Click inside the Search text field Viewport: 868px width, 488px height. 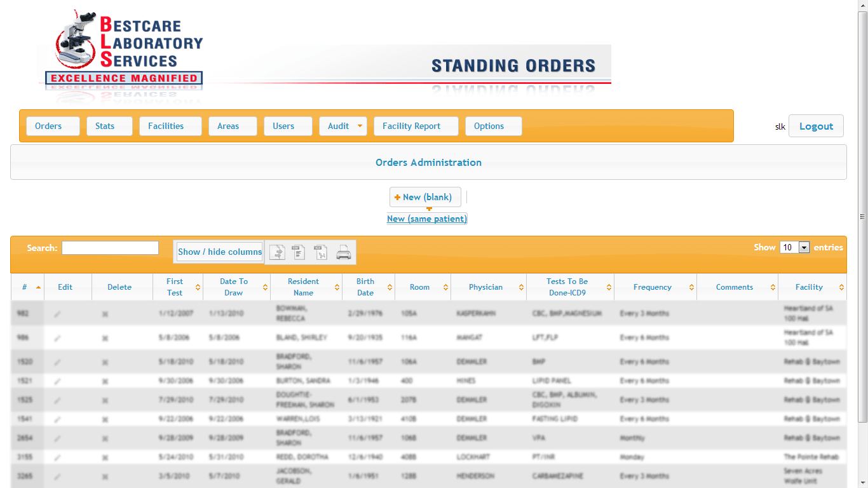tap(110, 248)
